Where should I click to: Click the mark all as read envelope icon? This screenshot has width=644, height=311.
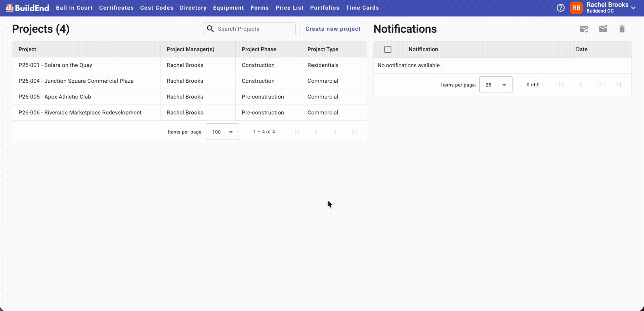click(584, 29)
